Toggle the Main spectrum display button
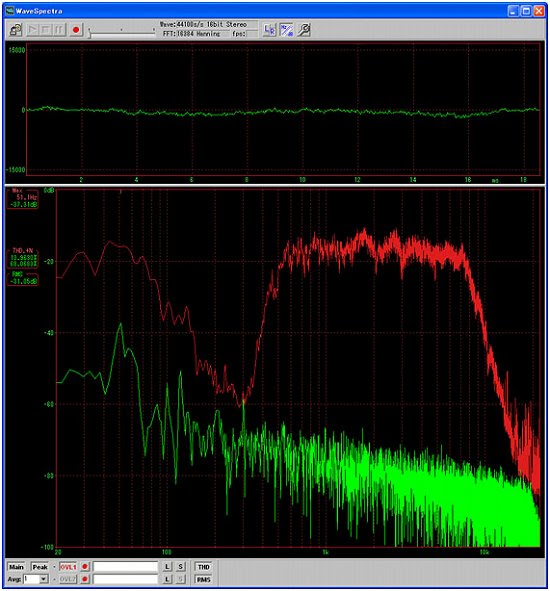Image resolution: width=550 pixels, height=591 pixels. click(x=16, y=567)
